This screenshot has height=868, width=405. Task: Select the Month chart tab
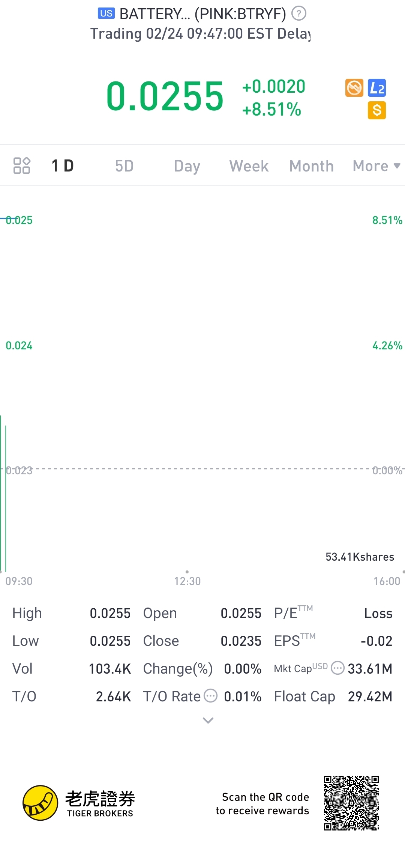pos(311,166)
